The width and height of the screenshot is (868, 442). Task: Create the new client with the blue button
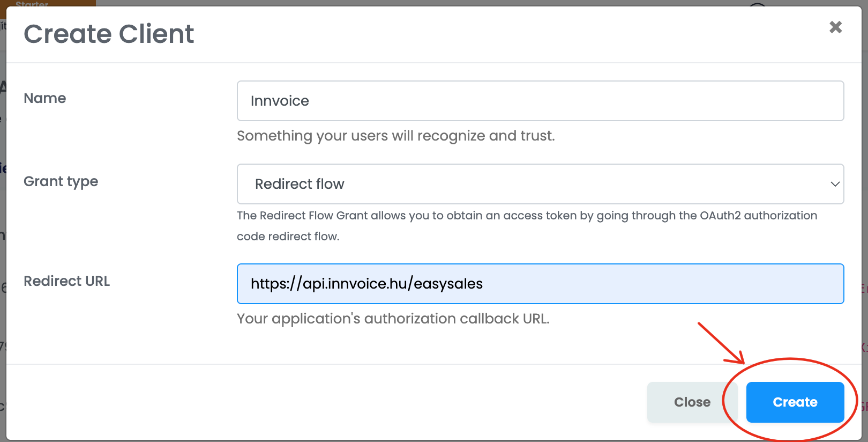tap(795, 402)
